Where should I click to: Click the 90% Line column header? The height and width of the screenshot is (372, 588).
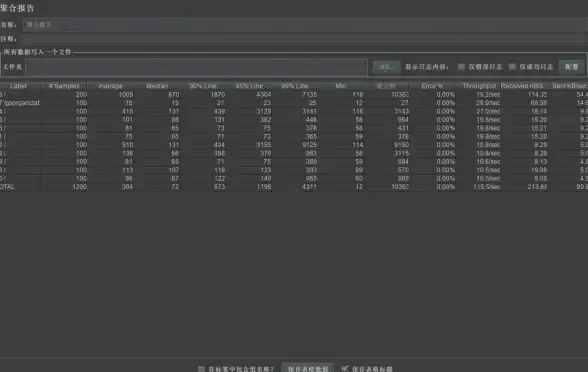203,86
